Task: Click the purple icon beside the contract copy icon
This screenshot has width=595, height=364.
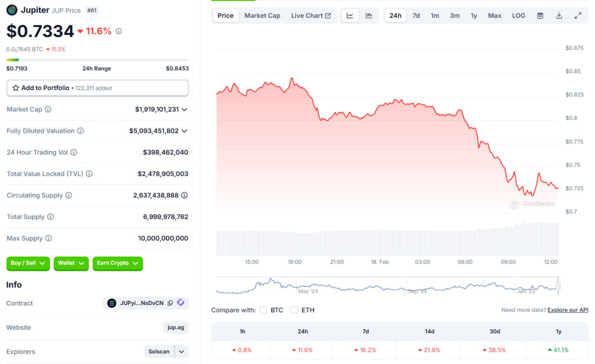Action: click(180, 303)
